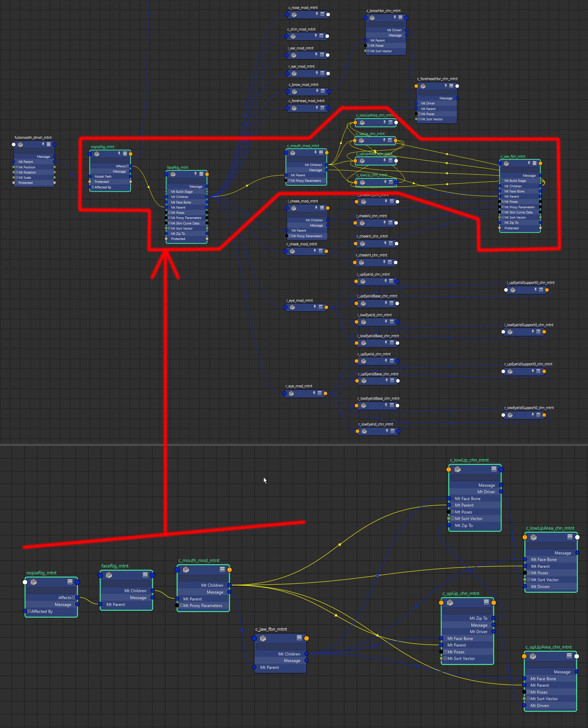Screen dimensions: 588x728
Task: Select the l_lowEyelidBase_chn_mtnt node title
Action: click(x=378, y=336)
